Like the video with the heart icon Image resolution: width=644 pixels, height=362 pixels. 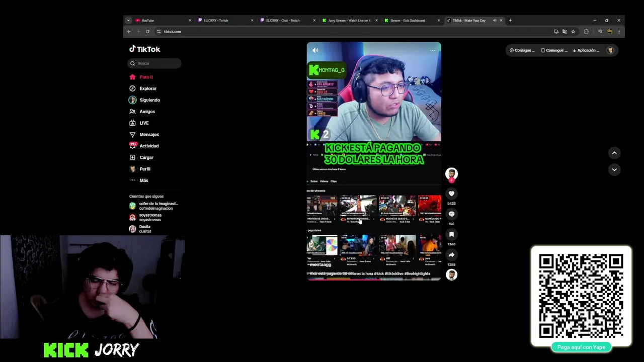(x=451, y=194)
